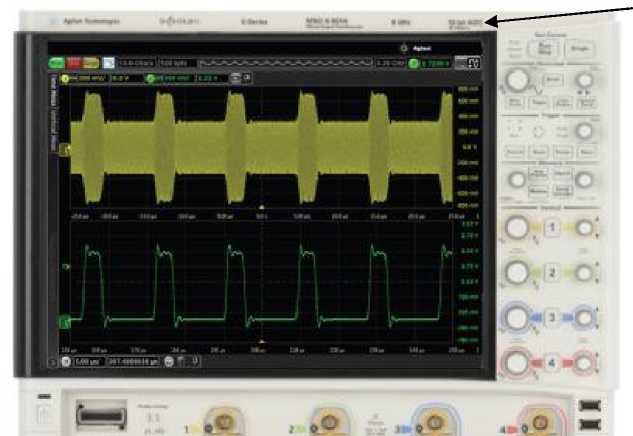Click the white icon next to the Single button
This screenshot has height=436, width=633.
[108, 63]
